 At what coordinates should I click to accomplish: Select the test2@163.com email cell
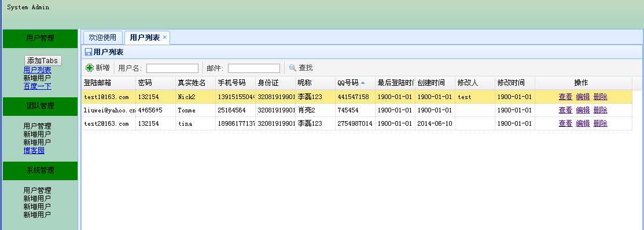(108, 123)
